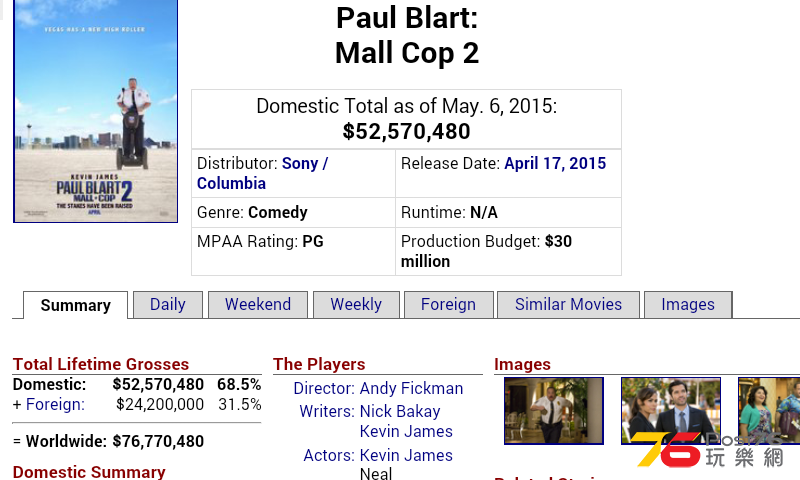Click the Foreign gross link
Image resolution: width=800 pixels, height=480 pixels.
pos(55,405)
